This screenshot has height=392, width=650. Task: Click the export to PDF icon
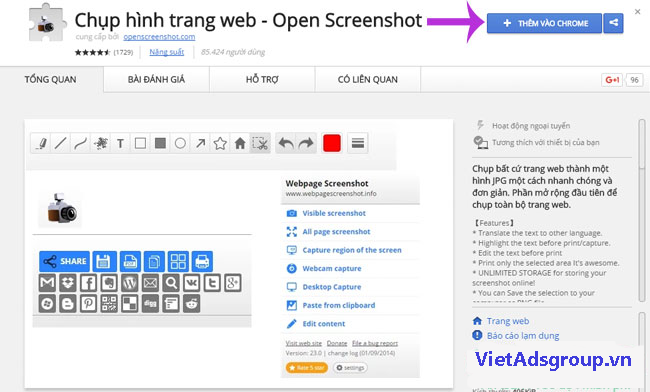[x=130, y=261]
